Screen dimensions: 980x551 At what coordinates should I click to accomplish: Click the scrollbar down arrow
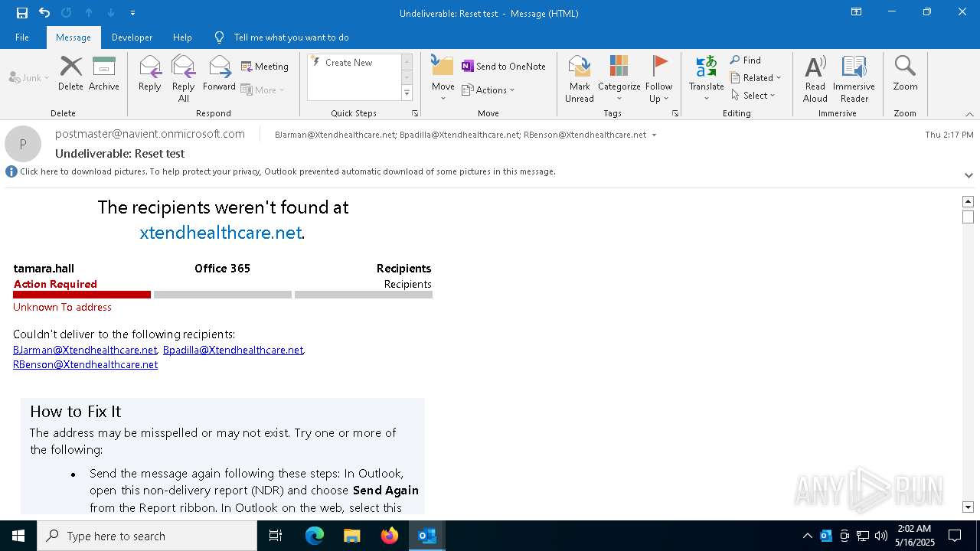coord(968,507)
